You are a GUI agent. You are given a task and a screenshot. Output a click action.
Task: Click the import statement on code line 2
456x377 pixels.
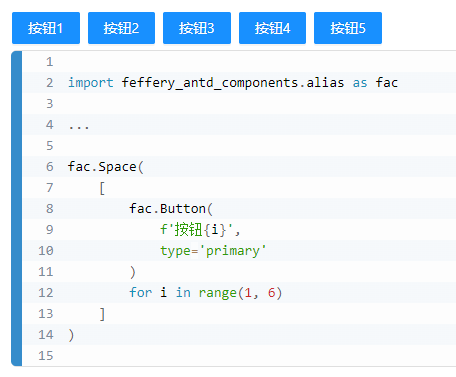coord(233,83)
